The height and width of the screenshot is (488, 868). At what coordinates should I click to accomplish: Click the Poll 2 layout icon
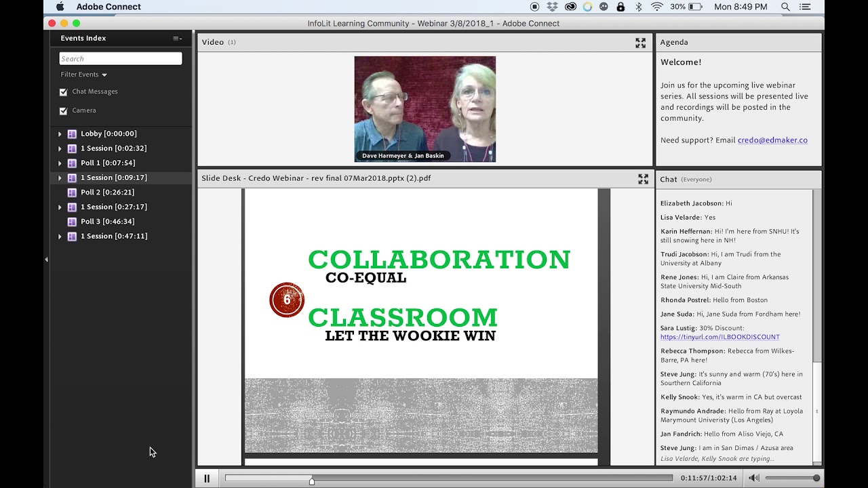[x=72, y=192]
